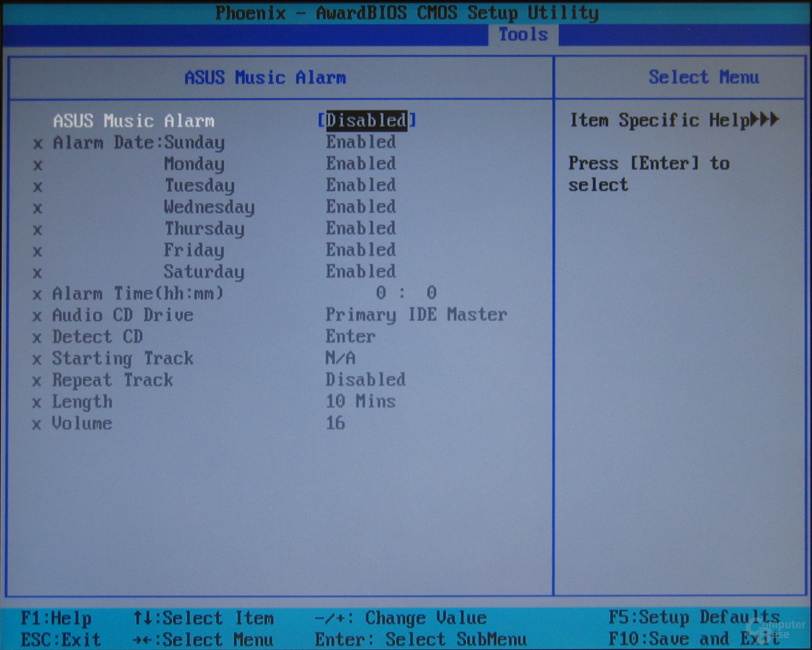Select the Volume setting label

(x=82, y=424)
